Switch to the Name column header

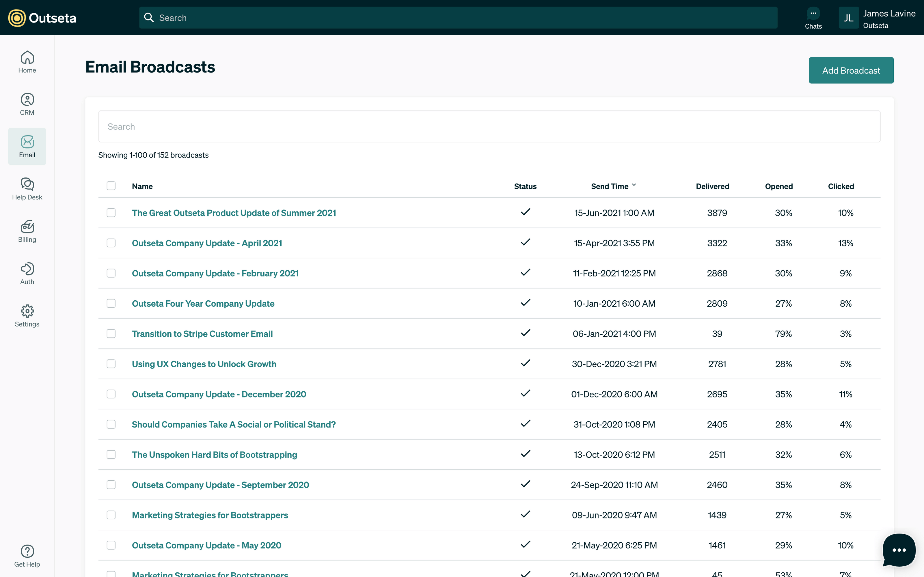142,186
